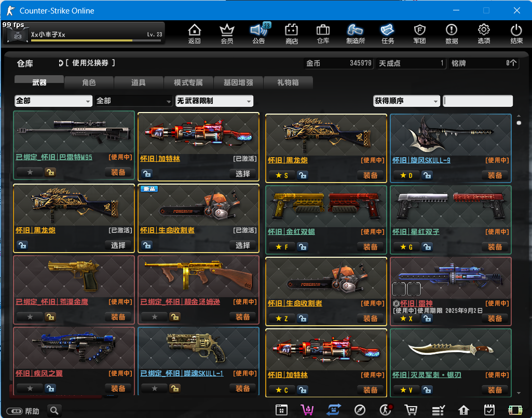
Task: Toggle gold lock on 荒漠金鹰 card
Action: tap(50, 317)
